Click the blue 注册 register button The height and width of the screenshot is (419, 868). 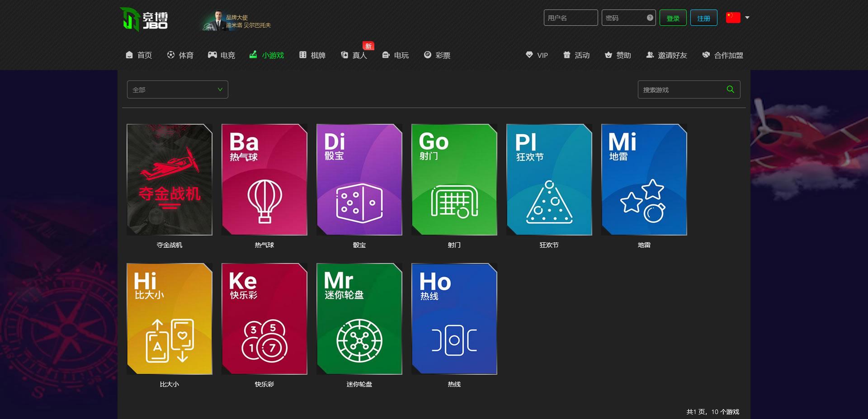[703, 18]
